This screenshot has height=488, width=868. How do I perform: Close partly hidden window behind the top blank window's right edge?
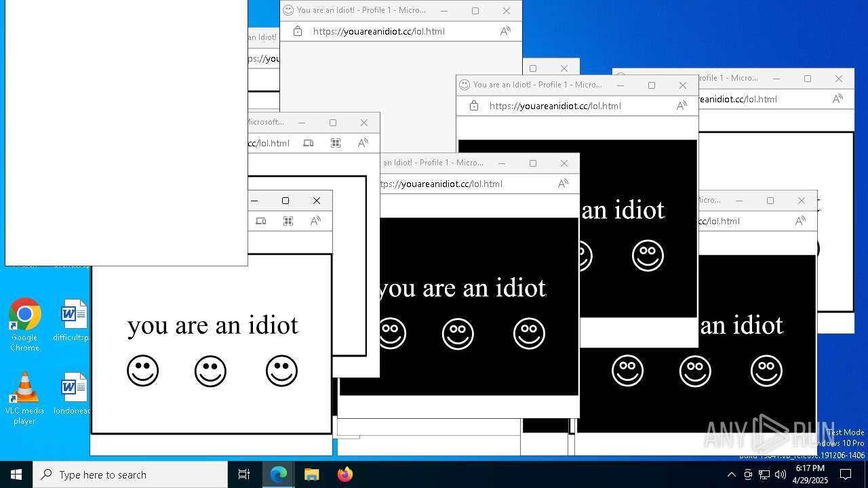click(x=564, y=68)
